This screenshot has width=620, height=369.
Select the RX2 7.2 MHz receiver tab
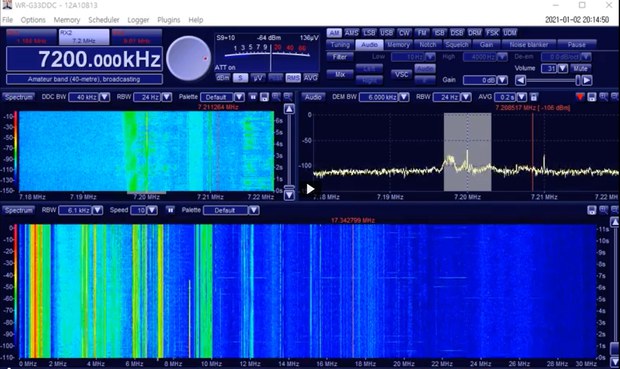(x=84, y=37)
